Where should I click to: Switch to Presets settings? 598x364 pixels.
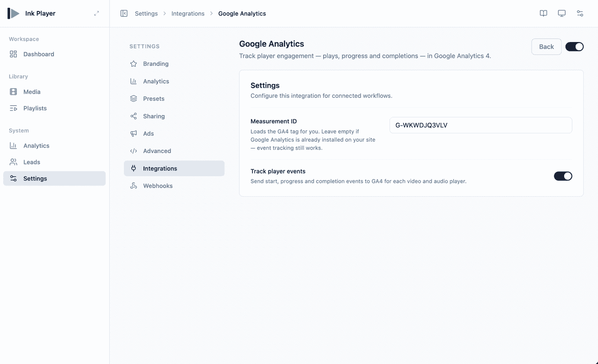[x=174, y=99]
